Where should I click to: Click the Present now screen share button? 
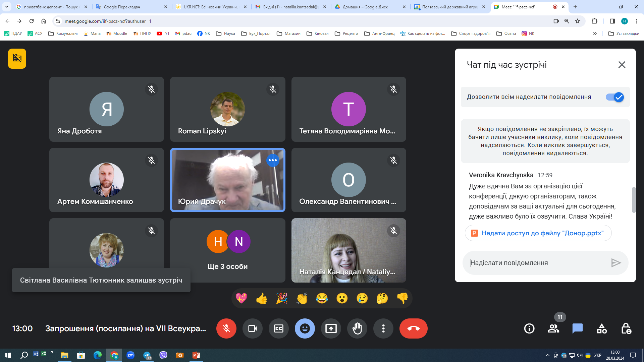coord(331,328)
